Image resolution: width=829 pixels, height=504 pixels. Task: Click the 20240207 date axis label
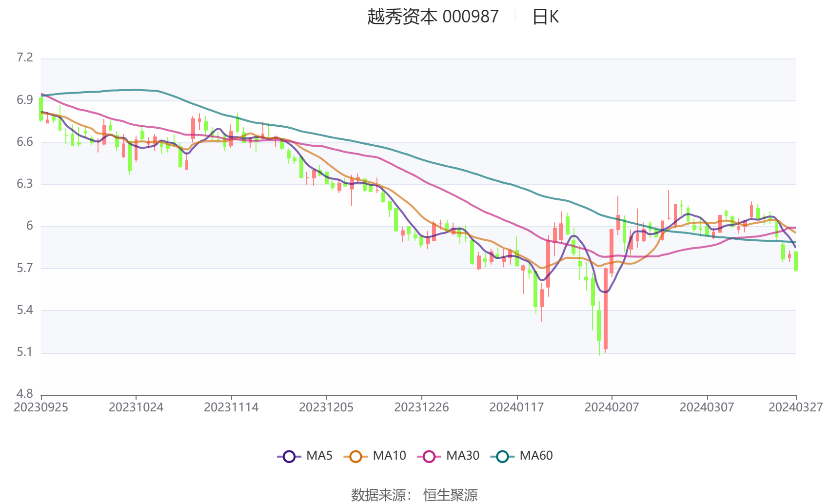pyautogui.click(x=612, y=407)
